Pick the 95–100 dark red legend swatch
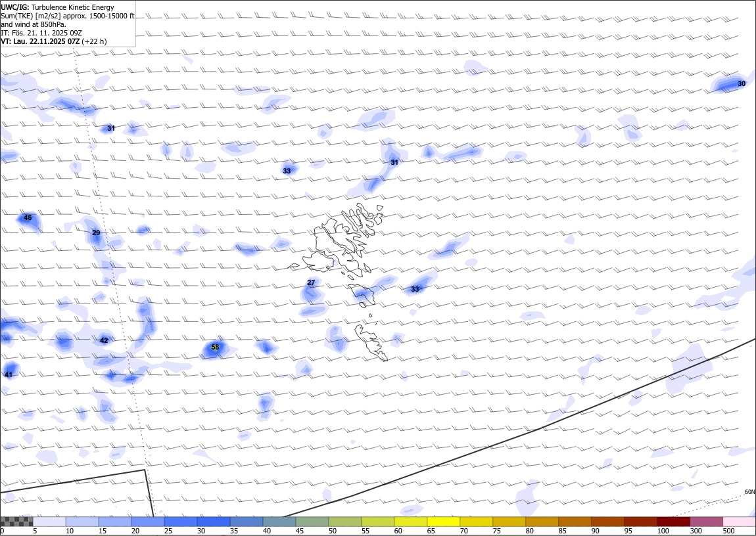The height and width of the screenshot is (536, 756). click(x=640, y=522)
